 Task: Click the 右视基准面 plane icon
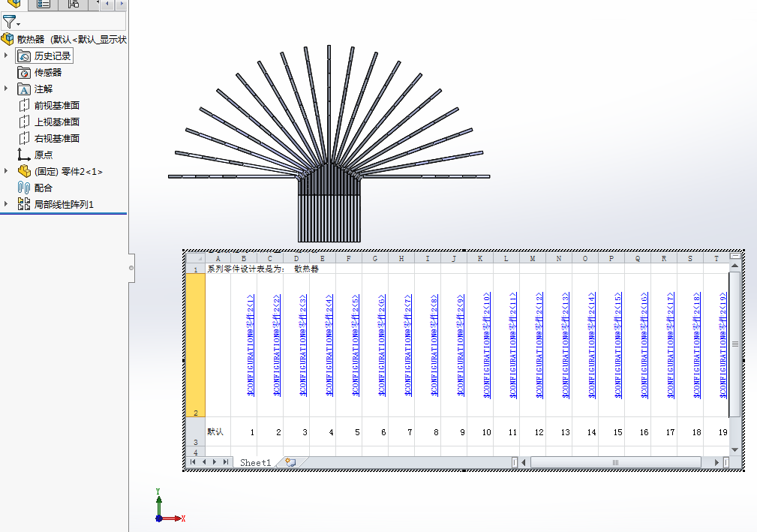click(24, 139)
